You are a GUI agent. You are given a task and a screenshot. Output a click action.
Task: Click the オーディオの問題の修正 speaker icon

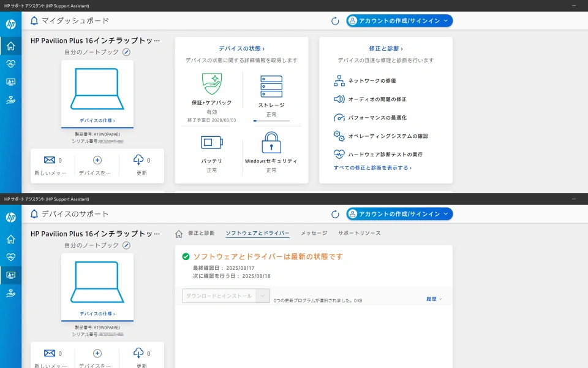[339, 99]
